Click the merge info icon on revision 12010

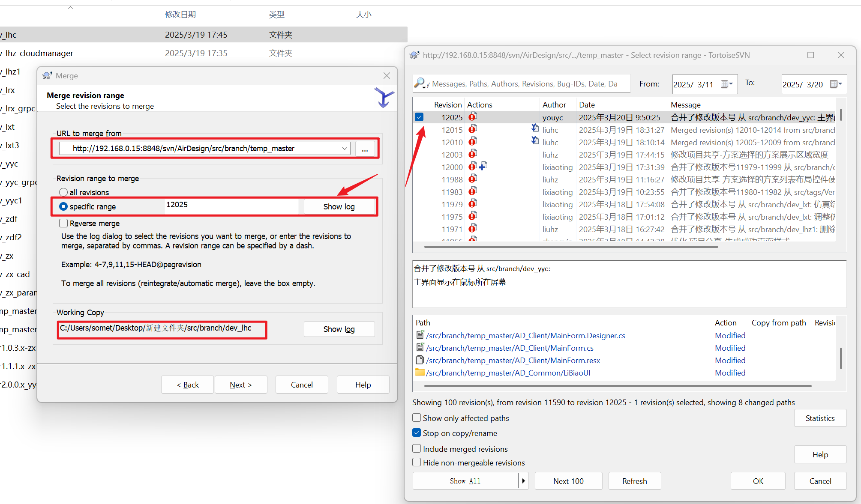click(535, 140)
